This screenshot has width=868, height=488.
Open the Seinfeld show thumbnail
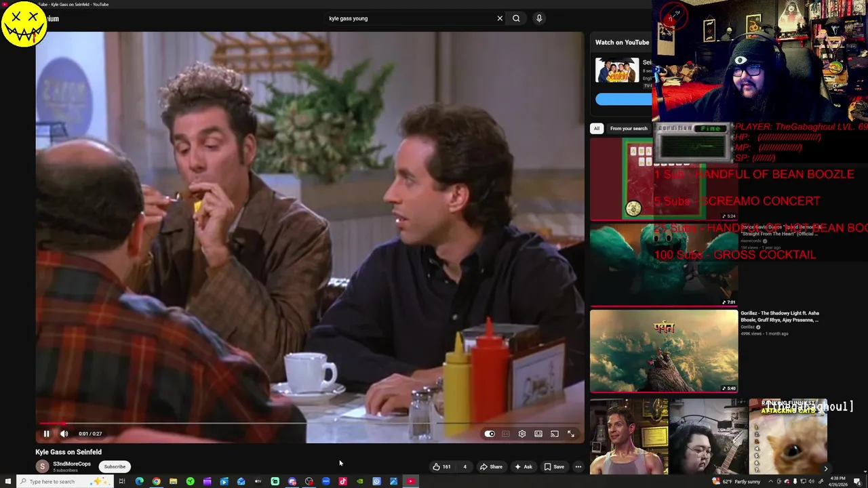tap(616, 70)
